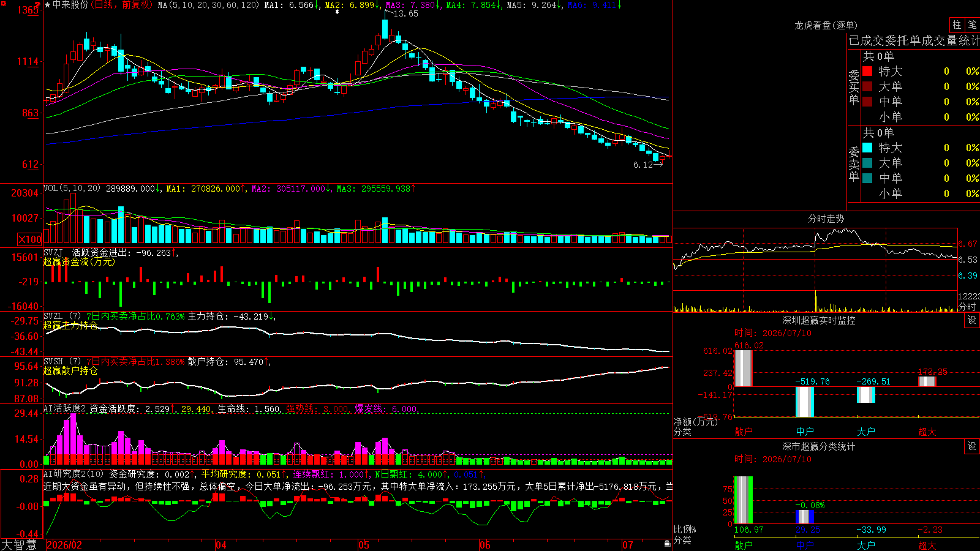Click the 已成交委托单成交量统计 header

tap(914, 40)
